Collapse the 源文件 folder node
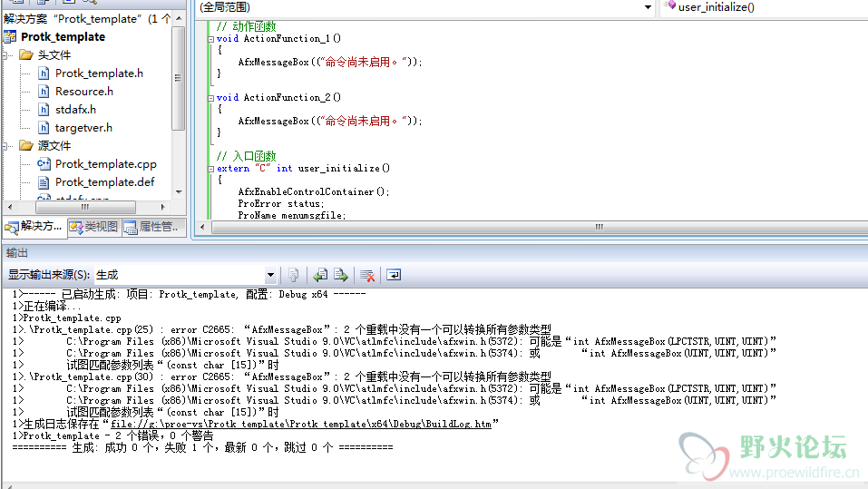868x489 pixels. 5,146
